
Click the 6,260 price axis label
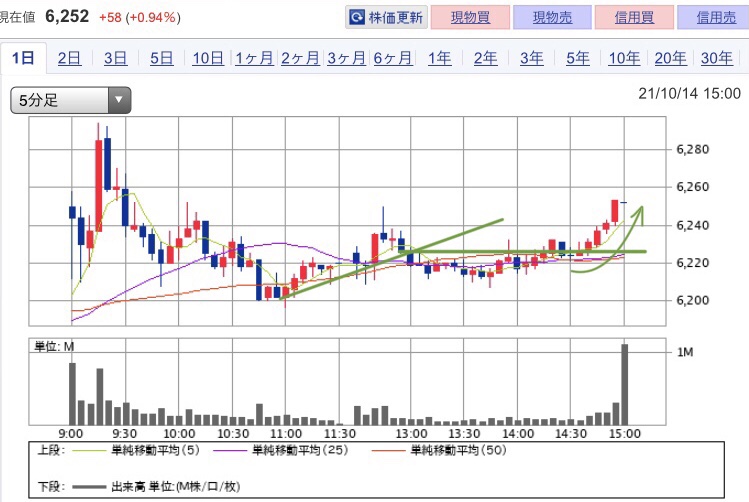[692, 187]
